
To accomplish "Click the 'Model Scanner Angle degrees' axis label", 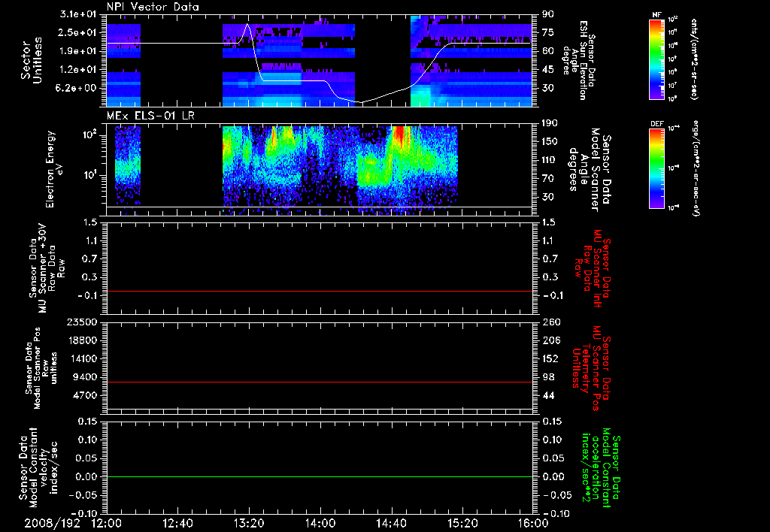I will 590,170.
